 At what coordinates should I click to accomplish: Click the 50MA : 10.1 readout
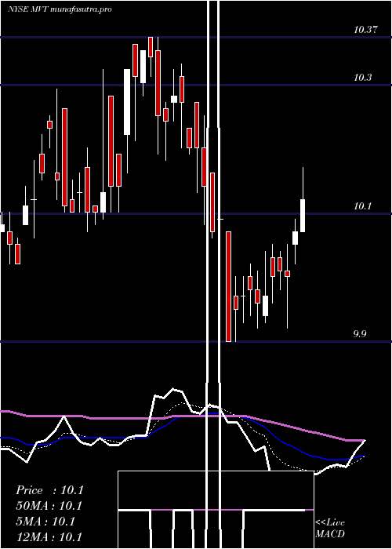pyautogui.click(x=49, y=506)
